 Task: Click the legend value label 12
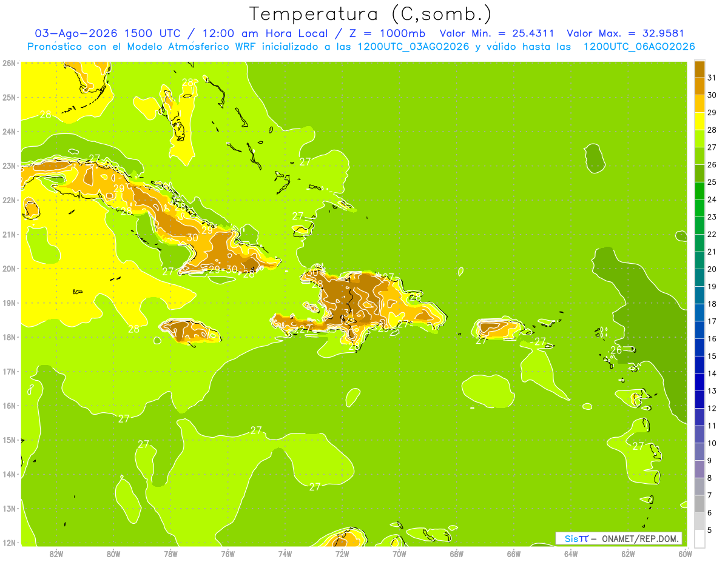712,408
